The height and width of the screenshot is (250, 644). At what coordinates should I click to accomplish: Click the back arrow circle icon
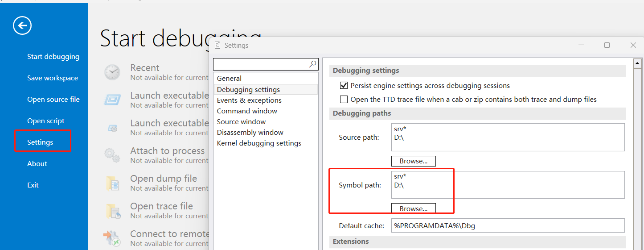(22, 25)
